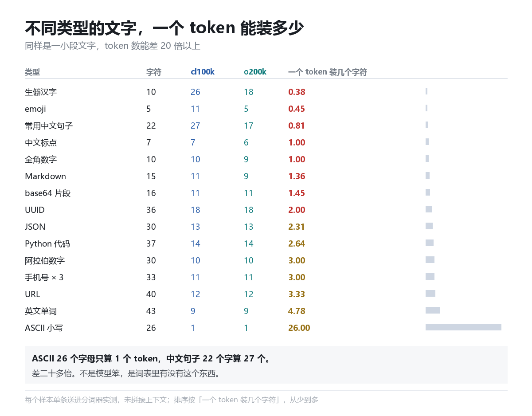The height and width of the screenshot is (416, 532).
Task: Click the footnote 每个样本单条送进分词器实测
Action: [x=172, y=400]
